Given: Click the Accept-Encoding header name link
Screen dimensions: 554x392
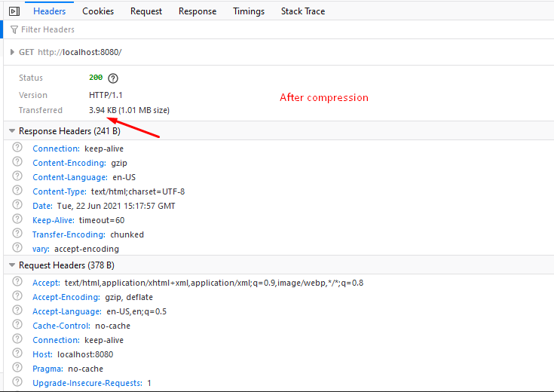Looking at the screenshot, I should click(x=66, y=297).
